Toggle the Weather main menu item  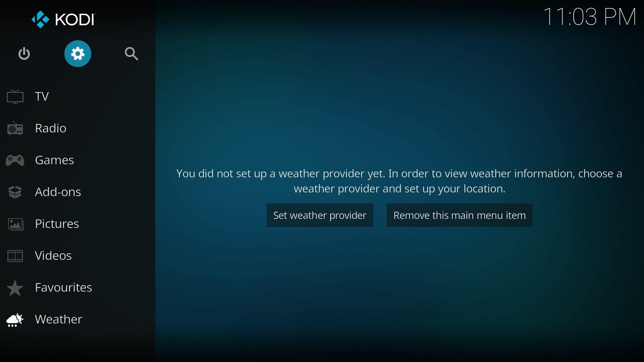pos(460,215)
